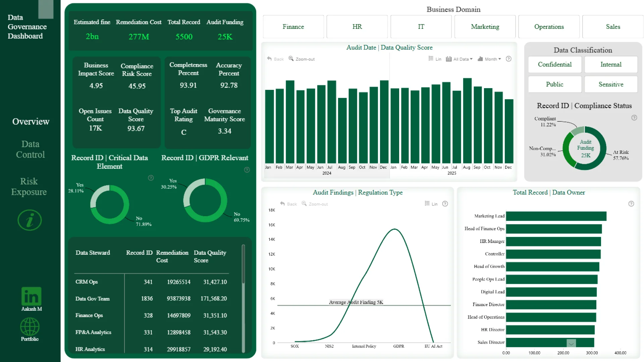
Task: Click the help icon on the Compliance Status donut
Action: [x=634, y=118]
